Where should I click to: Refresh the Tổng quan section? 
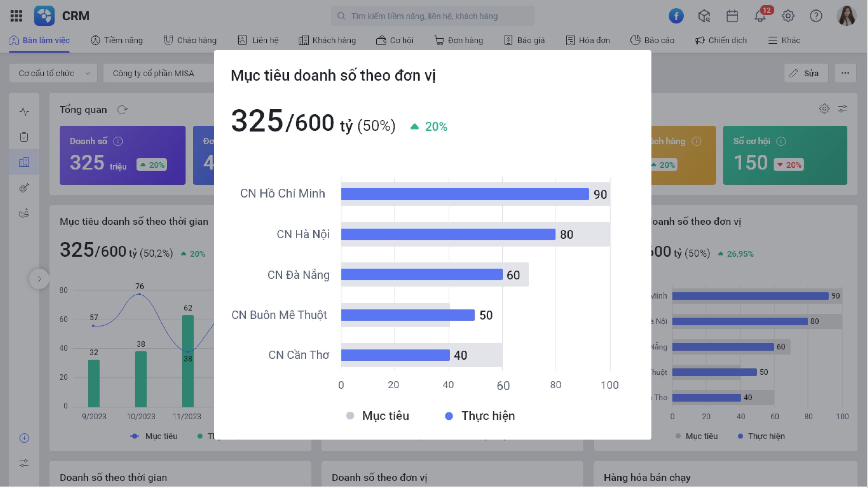pyautogui.click(x=122, y=110)
